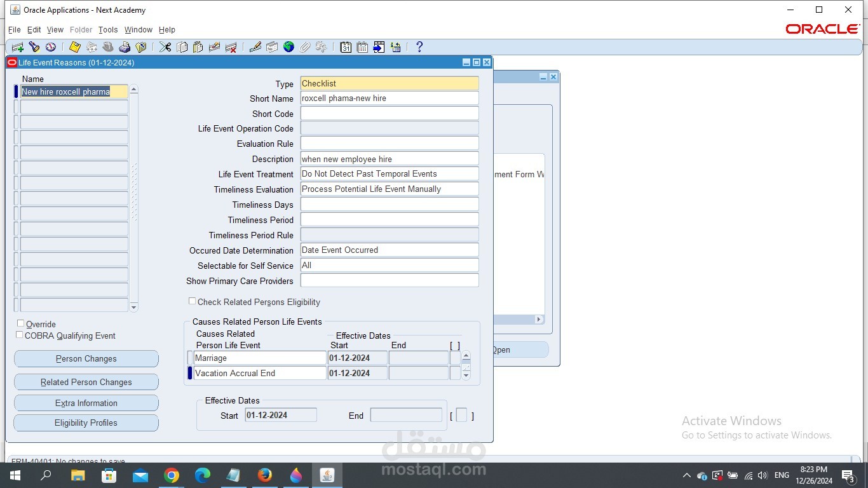Click the Selectable for Self Service field
This screenshot has height=488, width=868.
(390, 266)
